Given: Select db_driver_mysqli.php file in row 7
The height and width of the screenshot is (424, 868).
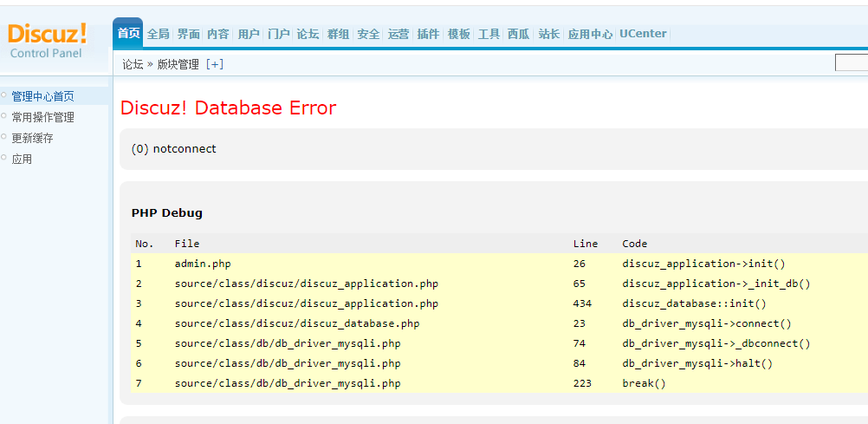Looking at the screenshot, I should point(288,383).
